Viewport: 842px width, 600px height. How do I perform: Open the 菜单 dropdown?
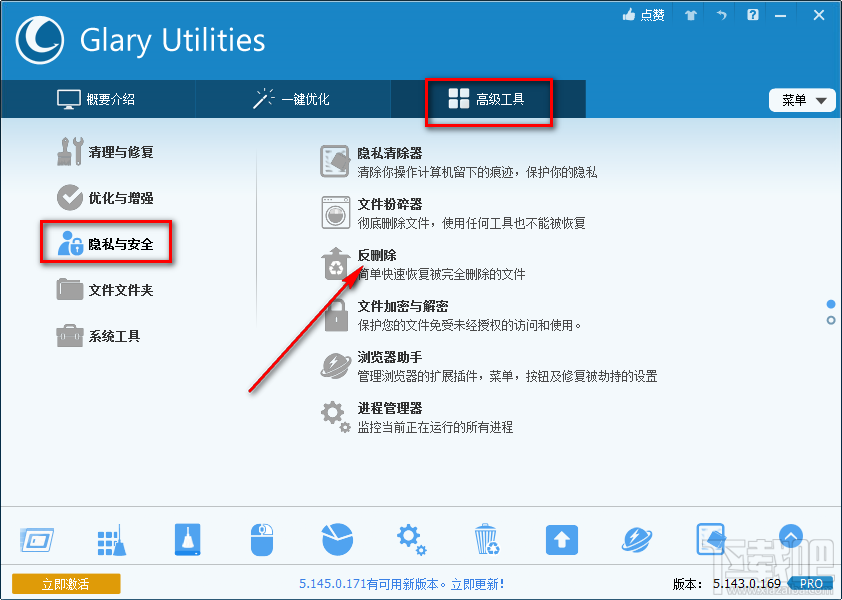(x=801, y=99)
